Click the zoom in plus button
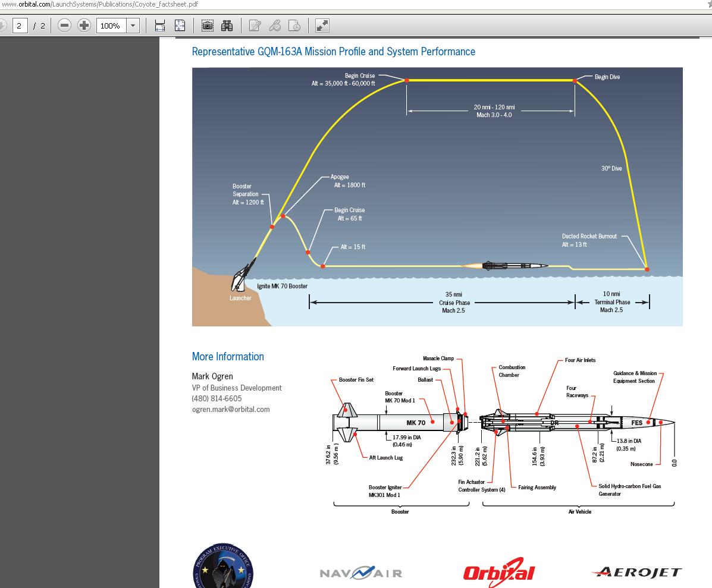Screen dimensions: 712x588 pyautogui.click(x=84, y=26)
